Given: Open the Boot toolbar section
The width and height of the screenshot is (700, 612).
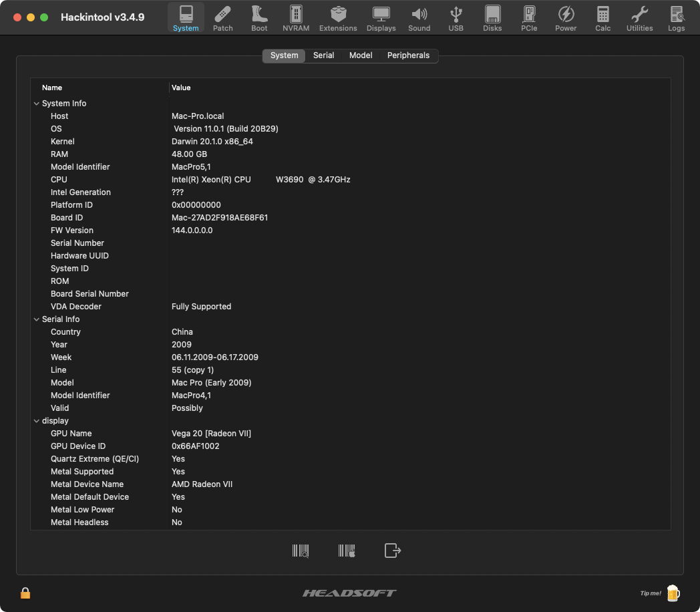Looking at the screenshot, I should tap(259, 18).
